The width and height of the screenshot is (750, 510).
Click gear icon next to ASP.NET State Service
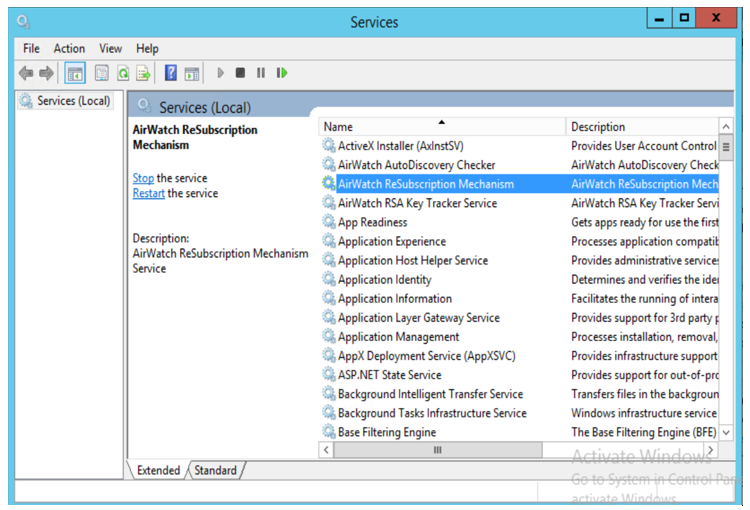pyautogui.click(x=329, y=374)
